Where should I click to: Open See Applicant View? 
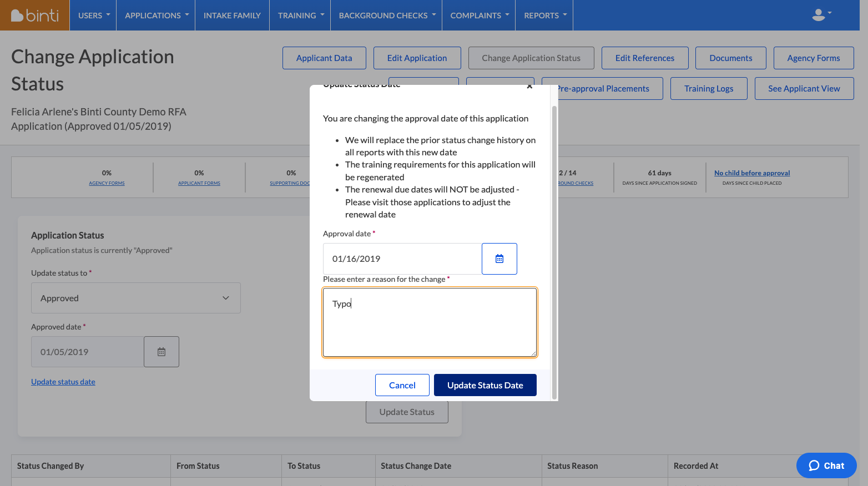coord(804,89)
